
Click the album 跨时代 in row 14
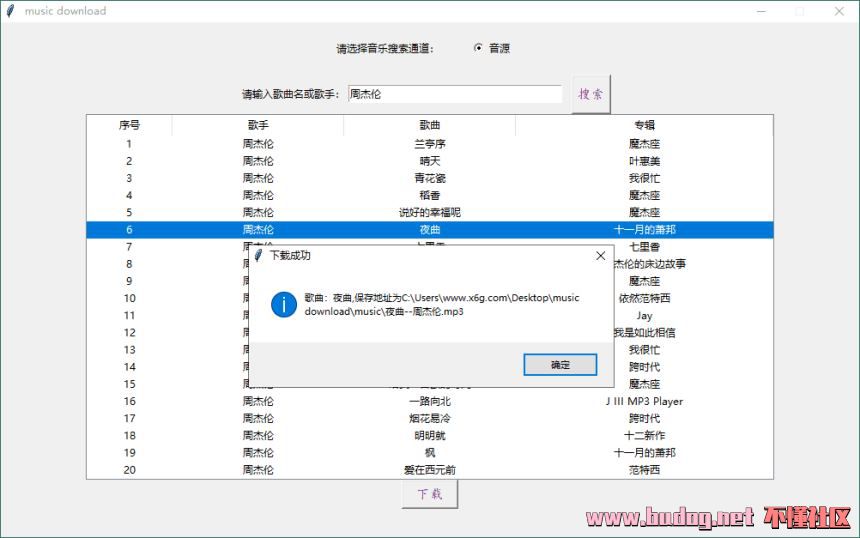coord(644,367)
